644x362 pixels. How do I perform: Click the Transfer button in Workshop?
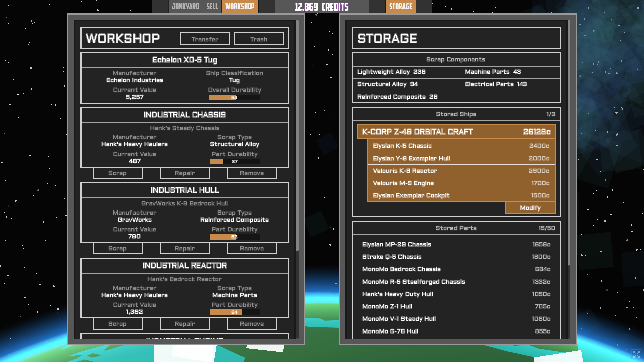click(205, 39)
